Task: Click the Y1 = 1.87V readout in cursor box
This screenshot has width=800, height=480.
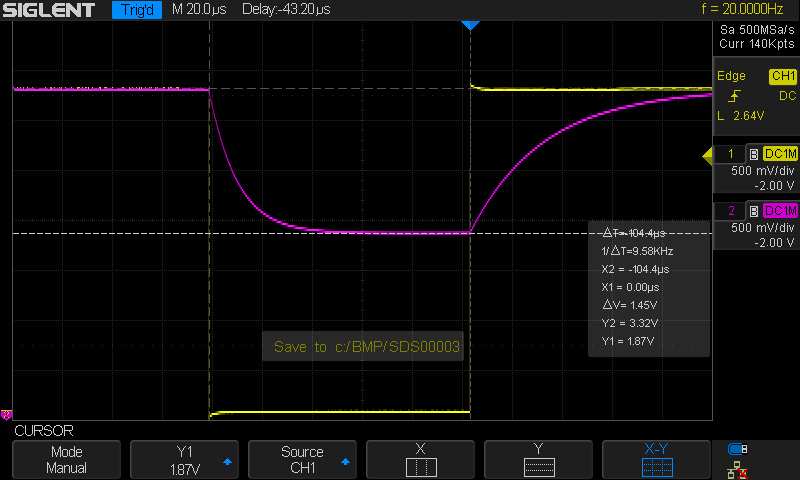Action: (628, 341)
